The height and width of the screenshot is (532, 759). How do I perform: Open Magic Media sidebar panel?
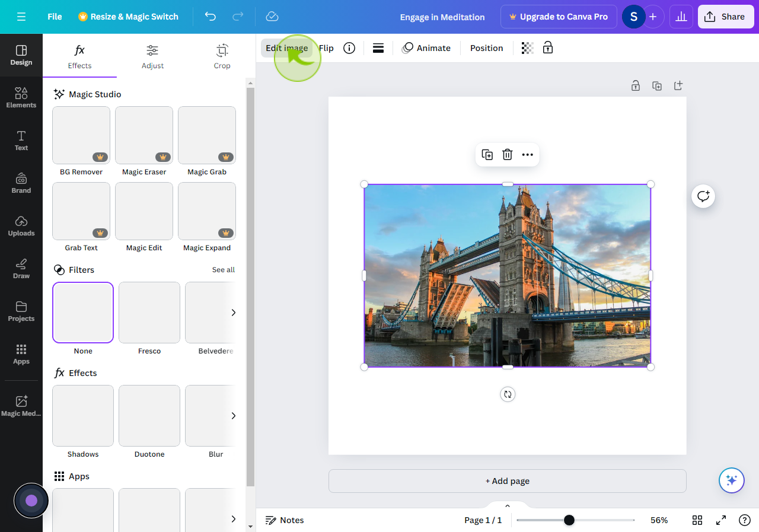point(21,406)
